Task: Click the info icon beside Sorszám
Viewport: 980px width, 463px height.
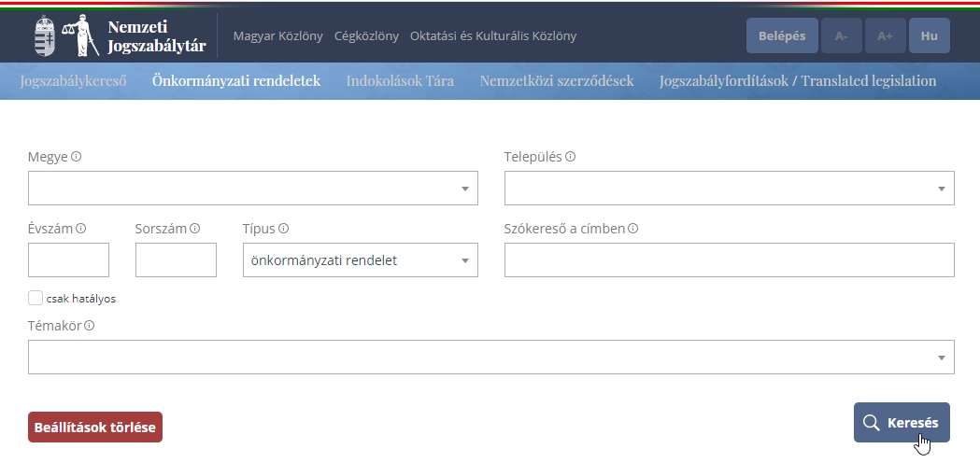Action: click(x=195, y=229)
